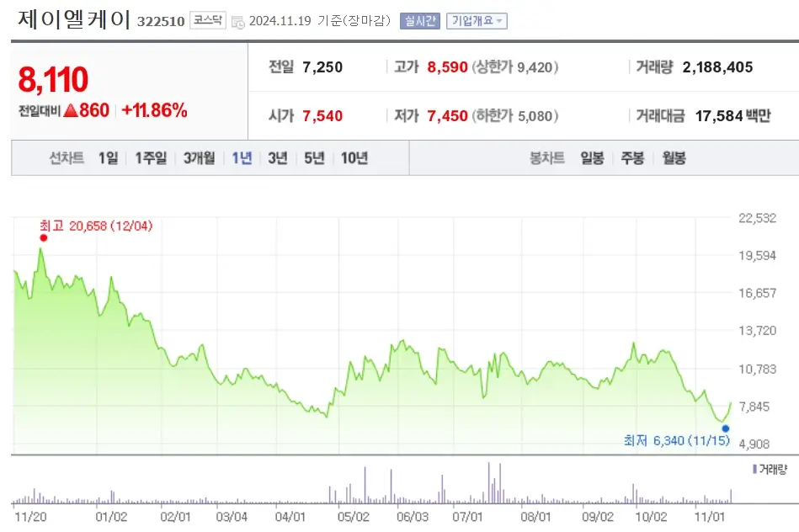
Task: Enable the 월봉 monthly candle view
Action: pyautogui.click(x=672, y=157)
